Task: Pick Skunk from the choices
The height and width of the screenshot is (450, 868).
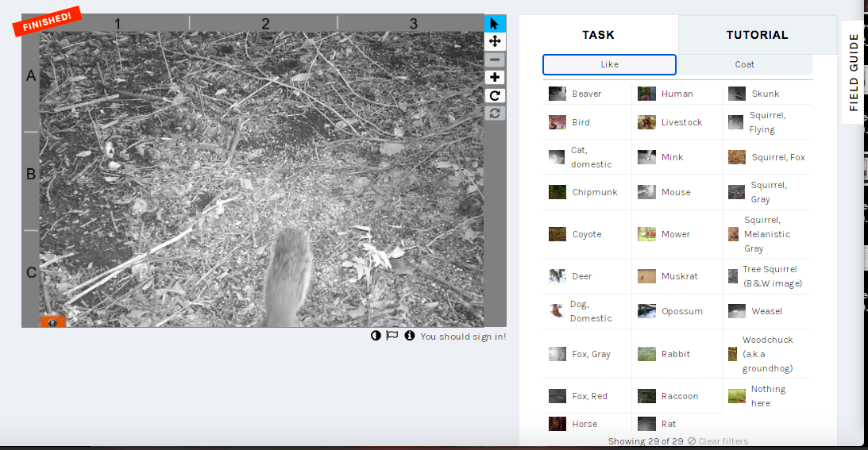Action: click(x=766, y=94)
